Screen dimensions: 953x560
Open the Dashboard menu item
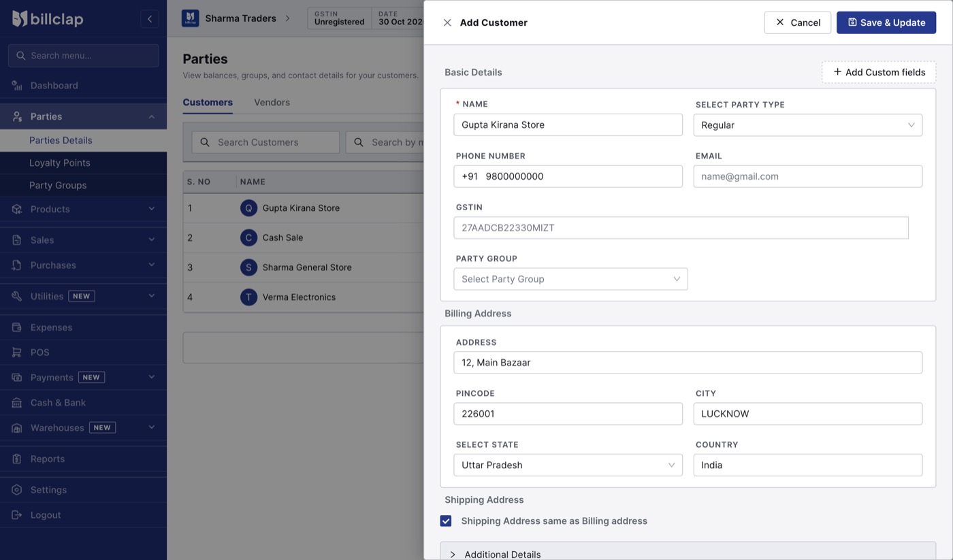[x=83, y=85]
